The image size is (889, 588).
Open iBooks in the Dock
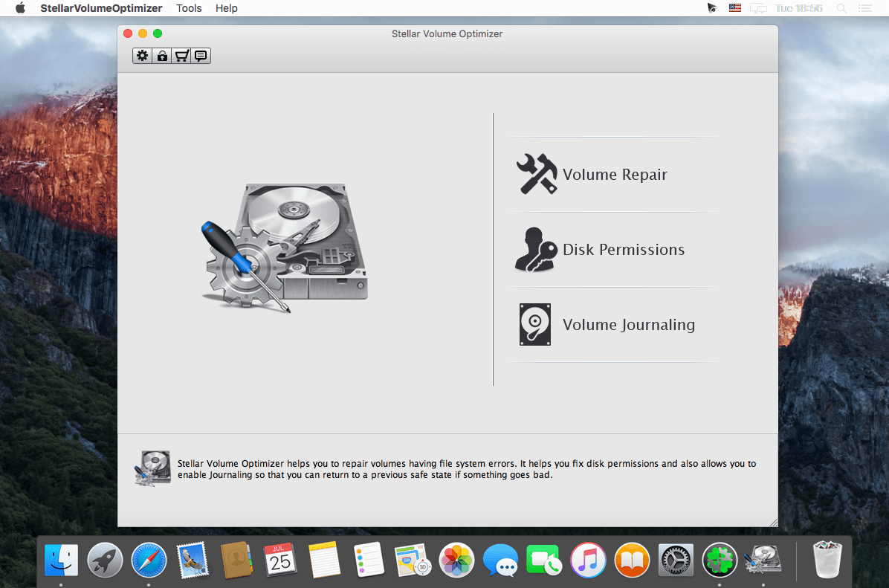click(632, 560)
